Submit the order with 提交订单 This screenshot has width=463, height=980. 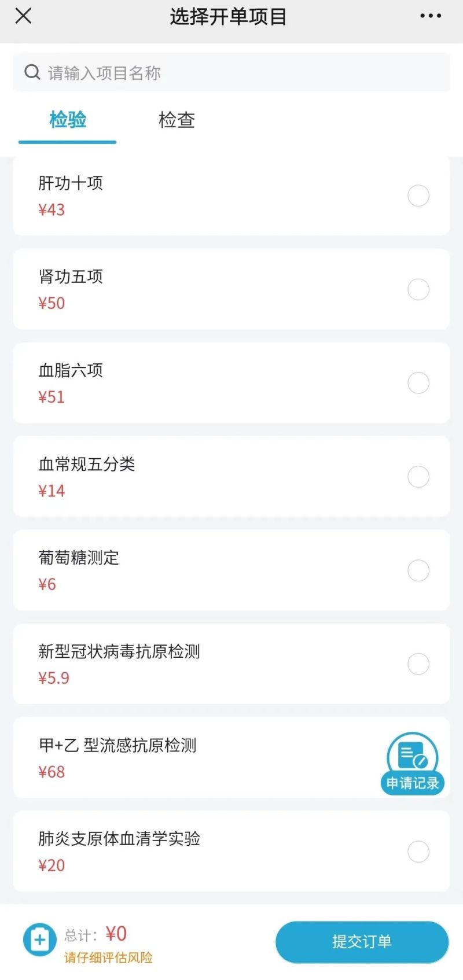pyautogui.click(x=362, y=942)
